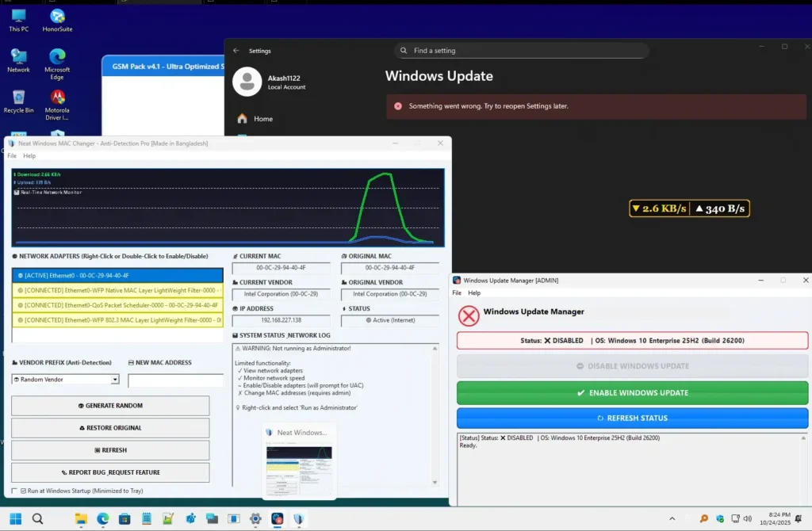Screen dimensions: 812x531
Task: Click the ENABLE WINDOWS UPDATE button
Action: point(632,392)
